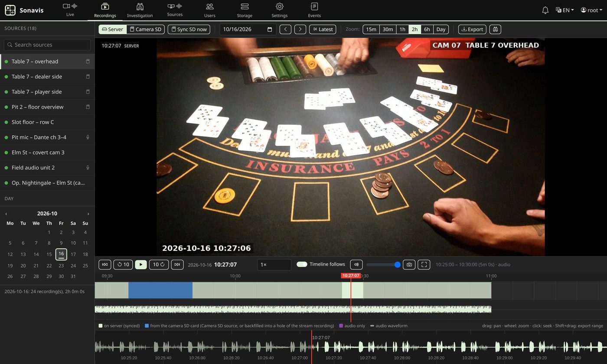
Task: Set timeline zoom to 6h
Action: click(x=427, y=29)
